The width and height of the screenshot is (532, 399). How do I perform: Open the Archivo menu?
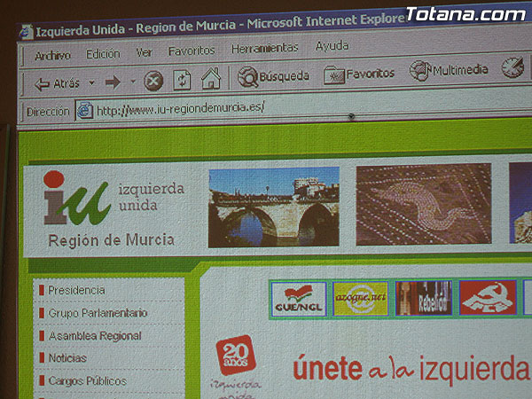52,56
